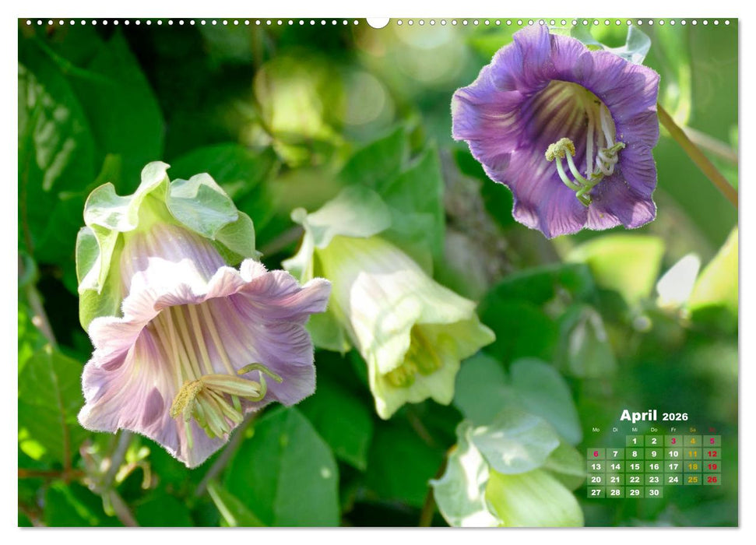This screenshot has width=756, height=545.
Task: Select the holiday-marked date 6
Action: (x=596, y=454)
